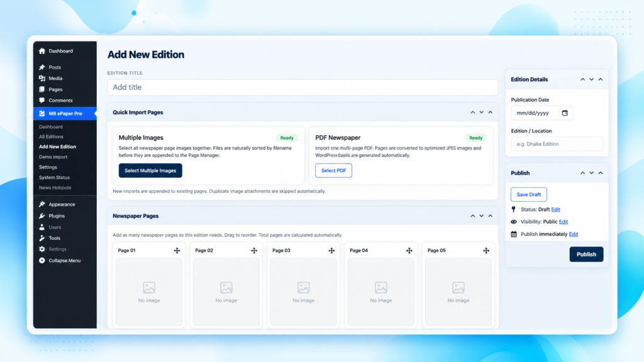644x362 pixels.
Task: Click the Select PDF button
Action: 333,170
